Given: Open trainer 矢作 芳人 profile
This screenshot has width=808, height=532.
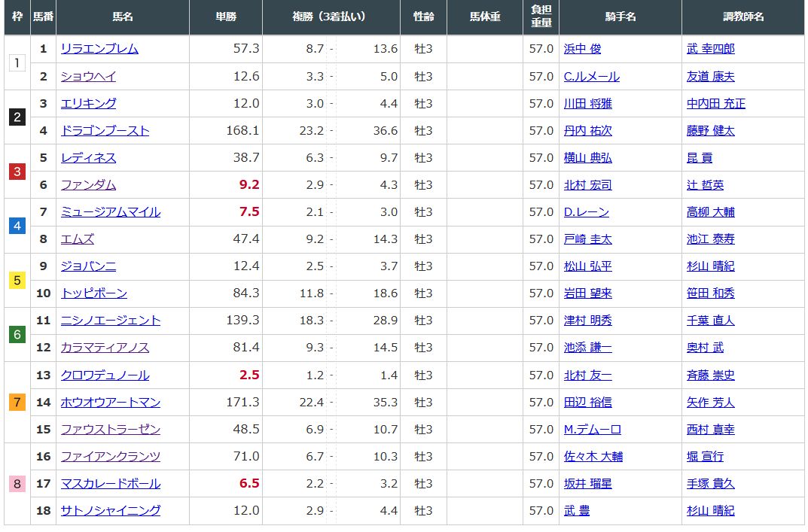Looking at the screenshot, I should point(710,402).
